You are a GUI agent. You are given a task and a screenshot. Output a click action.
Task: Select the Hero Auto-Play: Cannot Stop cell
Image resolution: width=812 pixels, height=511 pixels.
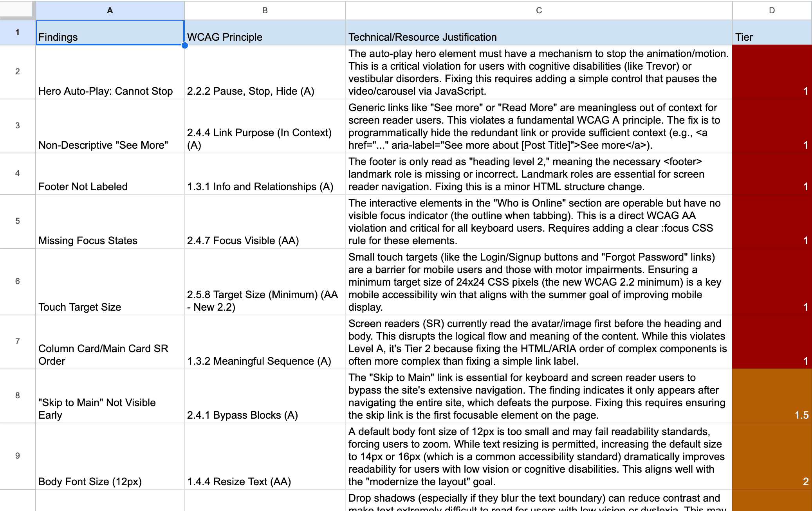[x=110, y=72]
